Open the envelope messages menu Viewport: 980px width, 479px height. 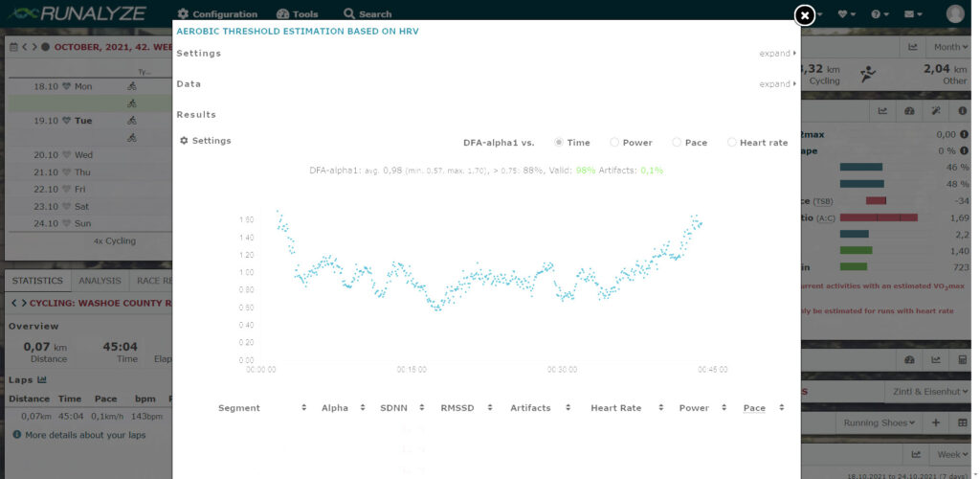click(x=913, y=14)
